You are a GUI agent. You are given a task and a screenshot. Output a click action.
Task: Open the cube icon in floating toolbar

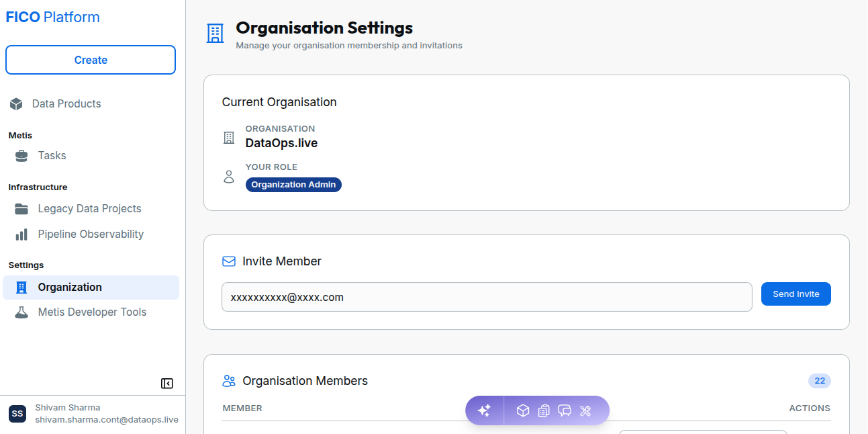point(523,410)
